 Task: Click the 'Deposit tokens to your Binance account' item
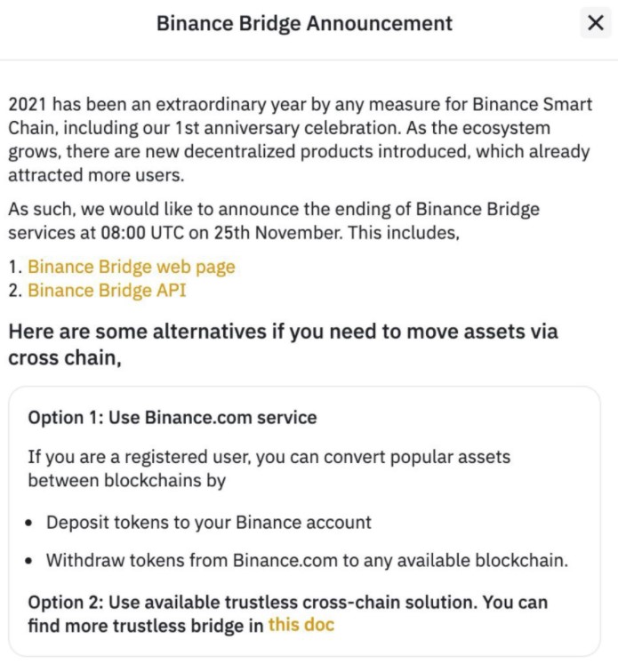click(x=209, y=522)
